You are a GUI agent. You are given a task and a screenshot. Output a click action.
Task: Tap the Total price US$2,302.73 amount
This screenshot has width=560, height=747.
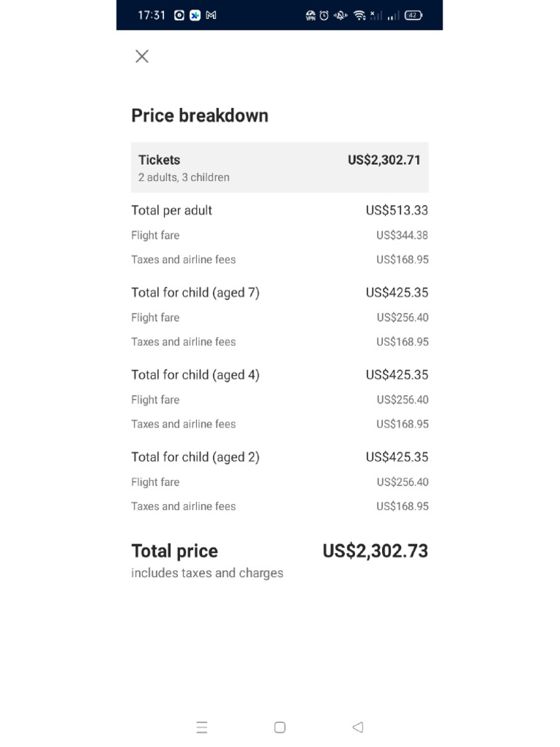(x=375, y=551)
